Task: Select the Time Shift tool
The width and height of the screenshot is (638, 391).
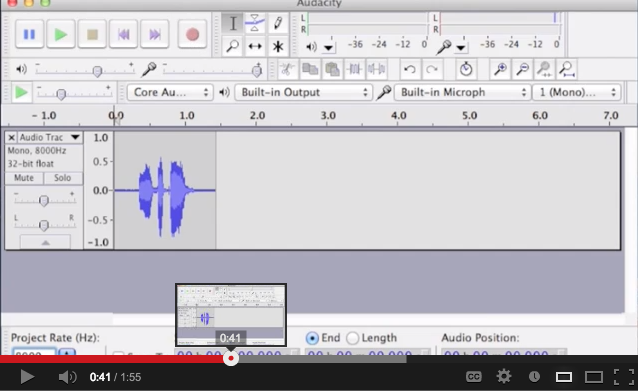Action: coord(255,46)
